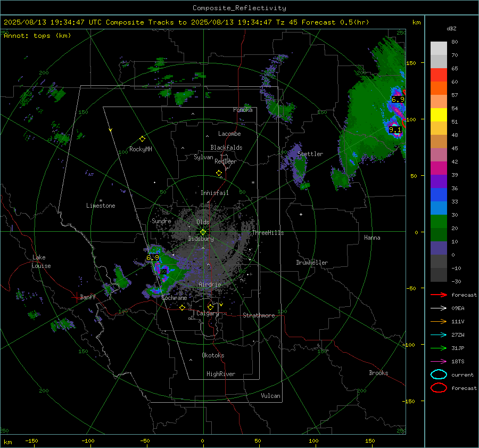Image resolution: width=479 pixels, height=448 pixels.
Task: Click the HighRiver town label
Action: 221,374
